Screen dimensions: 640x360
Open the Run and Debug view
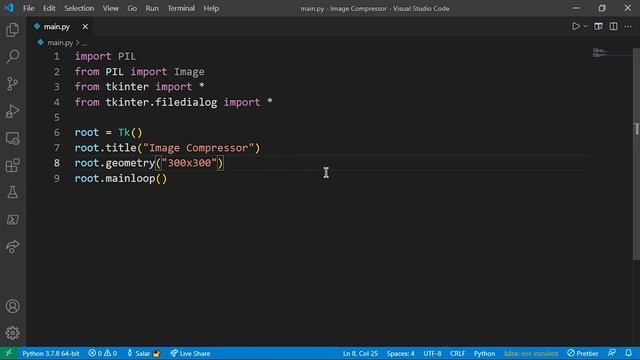[x=12, y=111]
